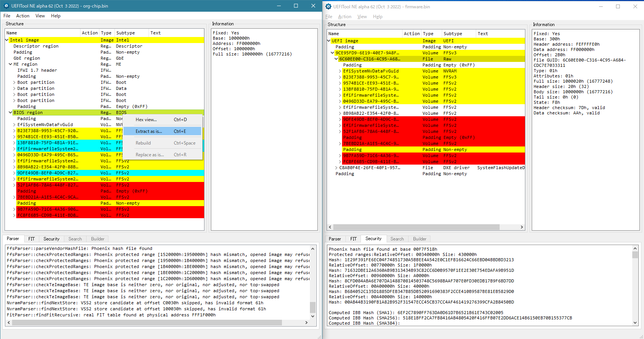This screenshot has width=644, height=339.
Task: Click scroll-up arrow in org-chip.bin parser log
Action: [x=313, y=249]
